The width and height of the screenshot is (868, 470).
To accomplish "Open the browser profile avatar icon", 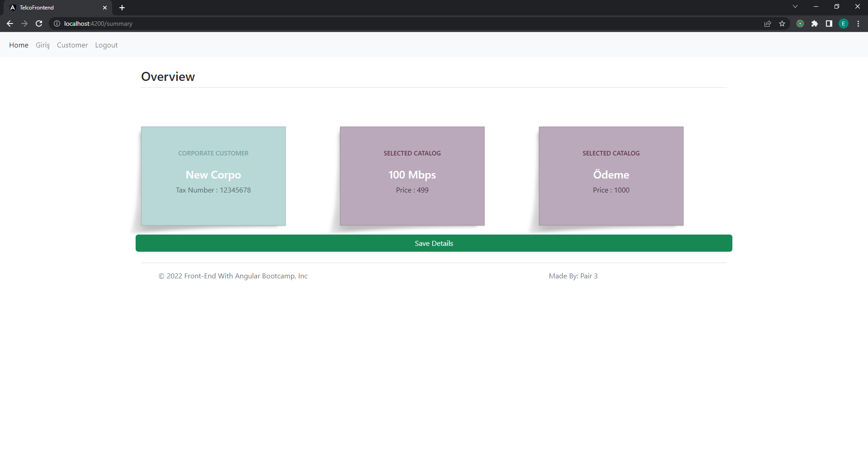I will coord(843,23).
